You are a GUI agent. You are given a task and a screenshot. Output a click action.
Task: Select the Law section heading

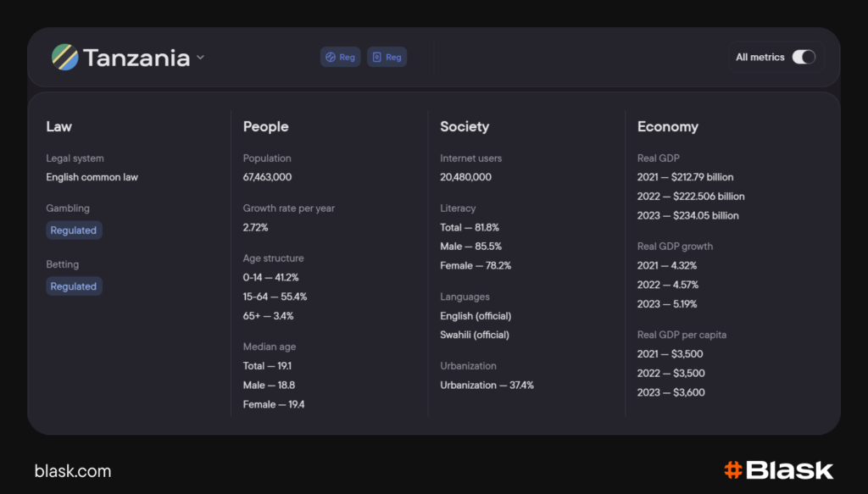coord(59,127)
